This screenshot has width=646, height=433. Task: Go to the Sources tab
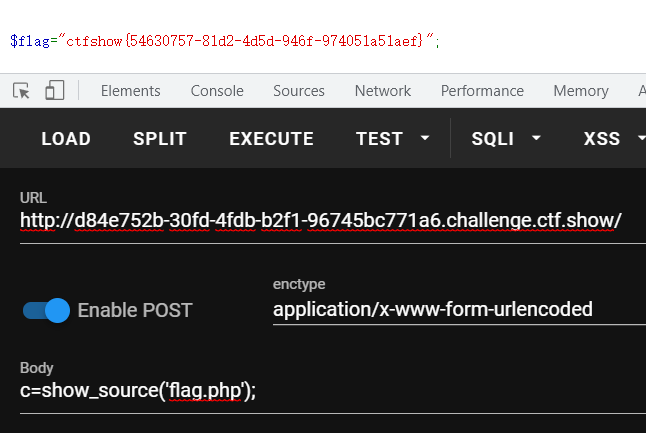[x=299, y=91]
